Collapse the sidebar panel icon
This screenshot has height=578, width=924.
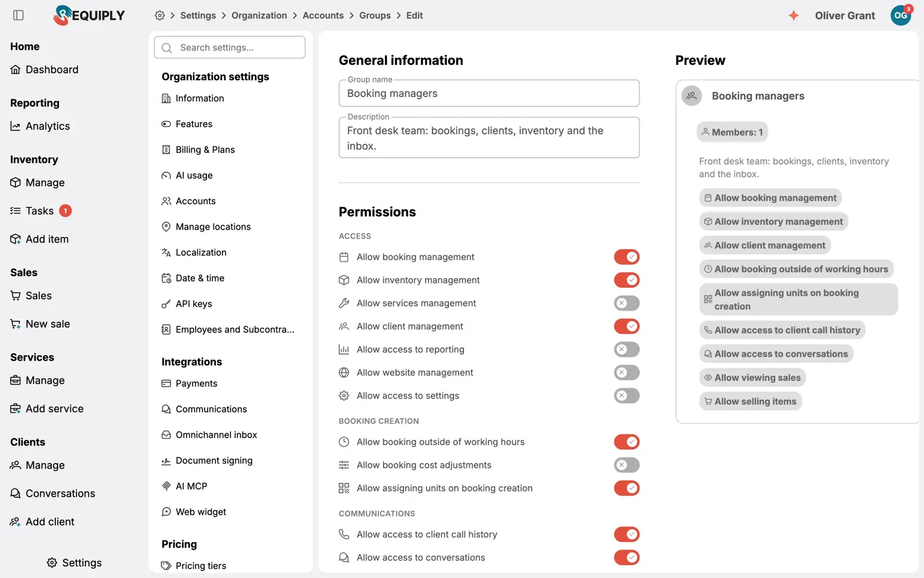coord(19,15)
